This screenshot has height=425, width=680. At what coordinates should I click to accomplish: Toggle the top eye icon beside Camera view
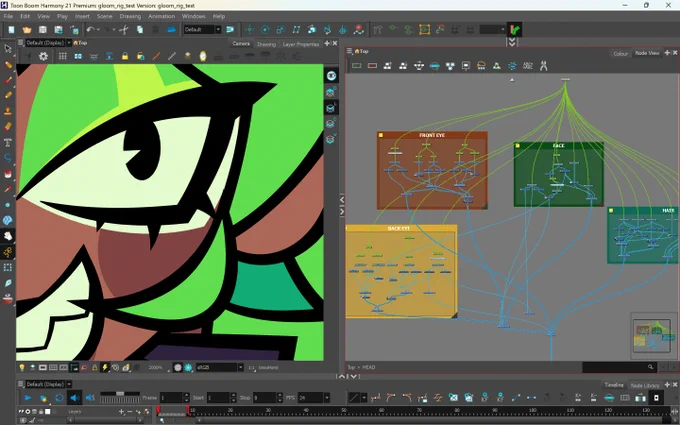331,76
